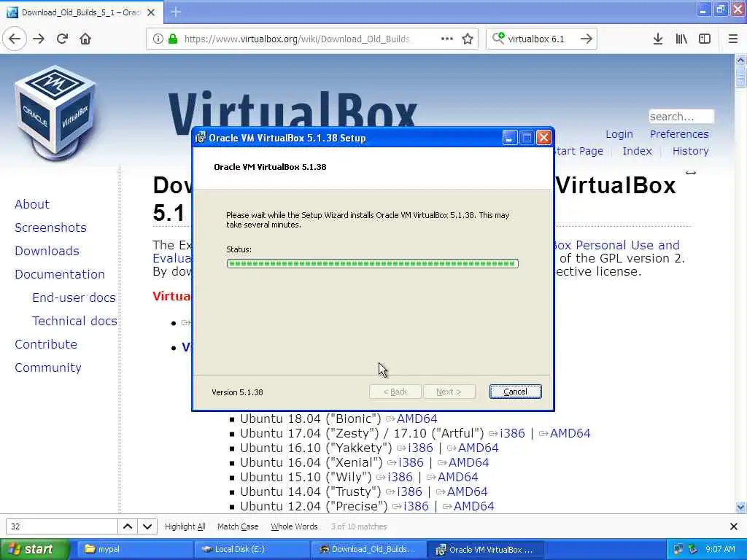The image size is (747, 560).
Task: Open the Library bookmarks icon
Action: coord(682,39)
